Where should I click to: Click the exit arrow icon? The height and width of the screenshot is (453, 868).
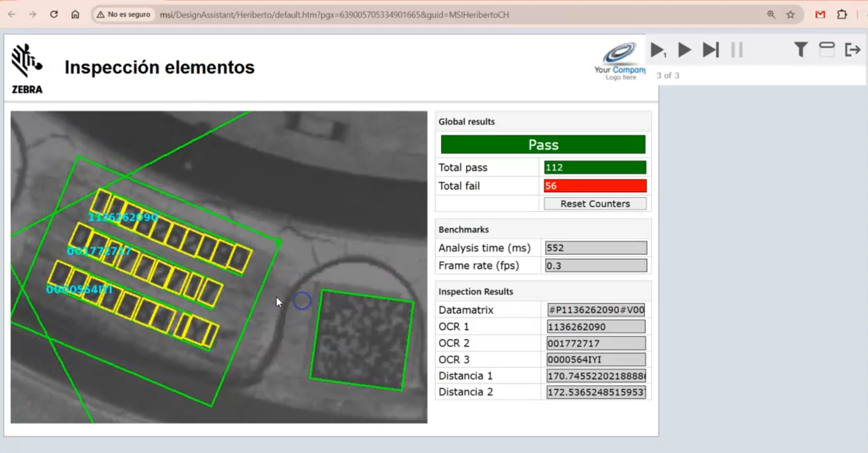(x=852, y=50)
